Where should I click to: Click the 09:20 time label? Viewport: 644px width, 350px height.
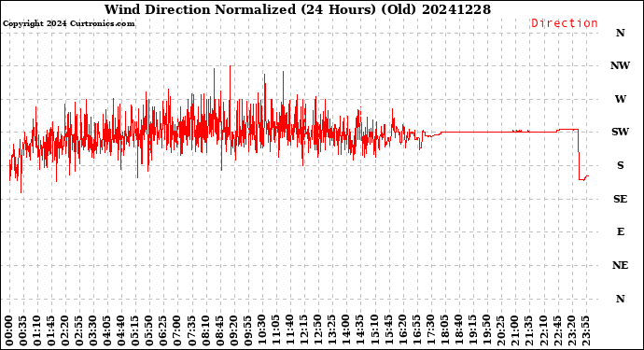[x=233, y=330]
